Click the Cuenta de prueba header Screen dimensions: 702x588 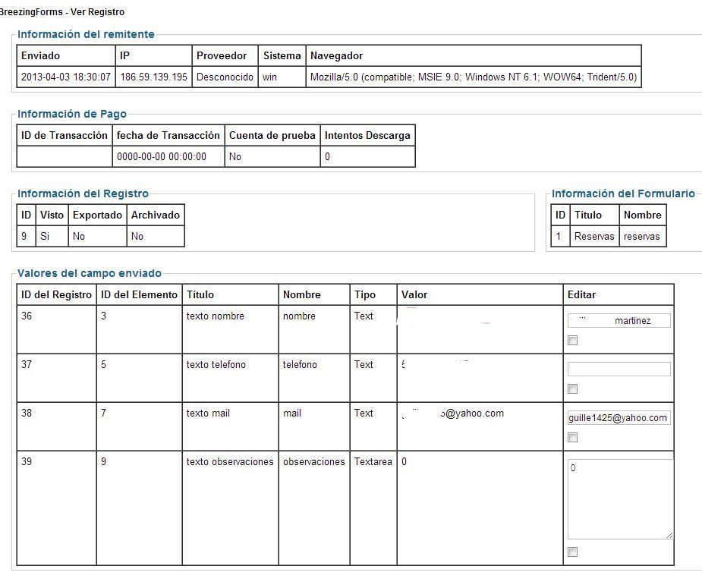pyautogui.click(x=272, y=135)
